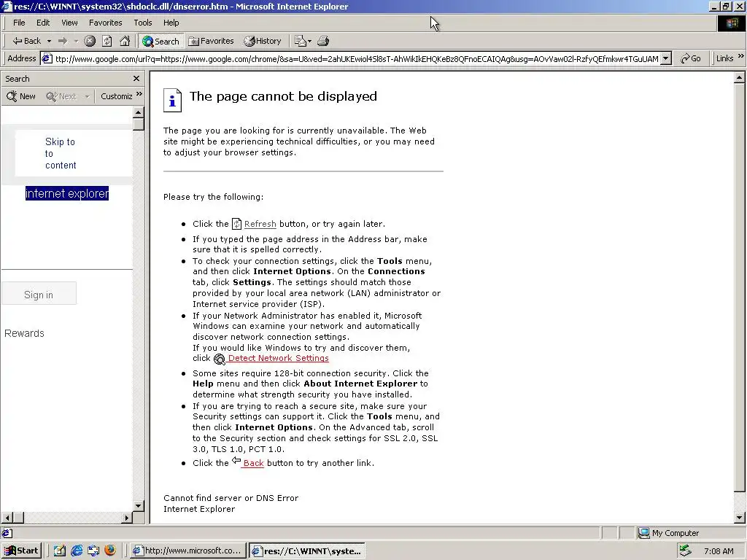The image size is (747, 560).
Task: Expand the Search pane toolbar overflow chevron
Action: [139, 94]
